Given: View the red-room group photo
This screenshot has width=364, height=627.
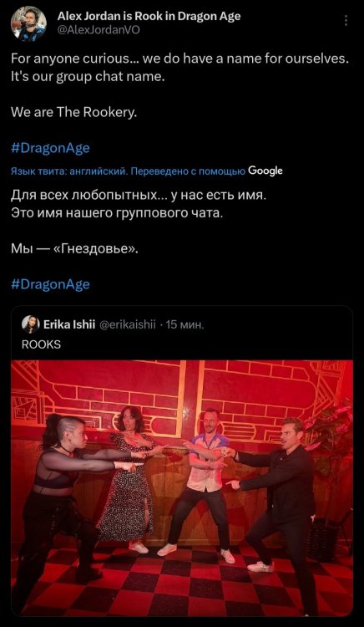Looking at the screenshot, I should tap(182, 488).
